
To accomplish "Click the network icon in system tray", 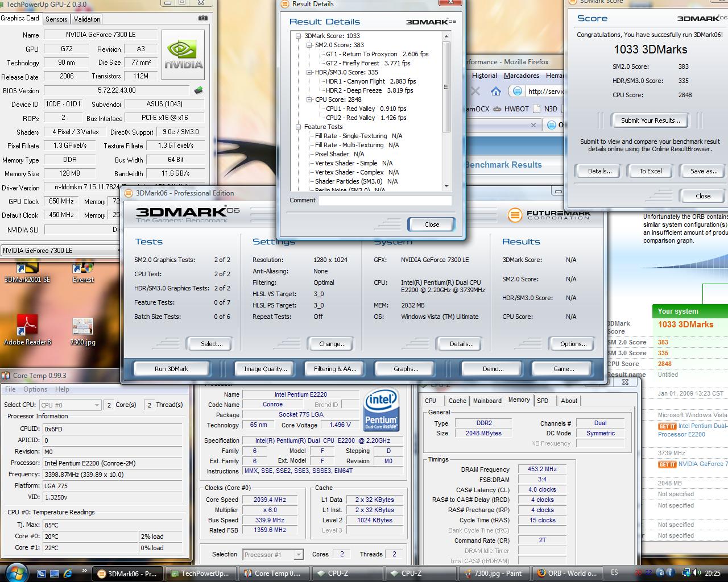I will tap(686, 573).
